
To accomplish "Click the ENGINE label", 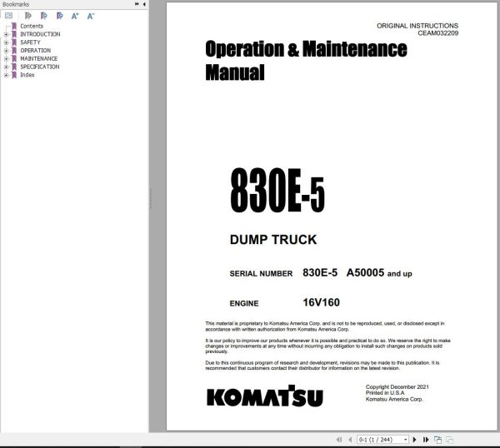I will (x=244, y=303).
